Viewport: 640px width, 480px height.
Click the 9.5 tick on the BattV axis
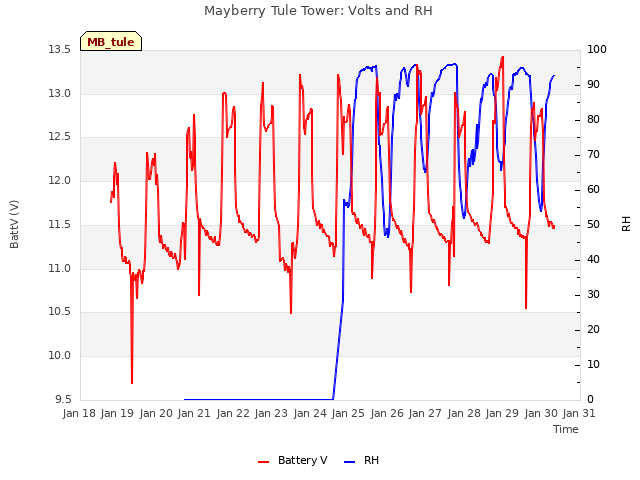63,399
